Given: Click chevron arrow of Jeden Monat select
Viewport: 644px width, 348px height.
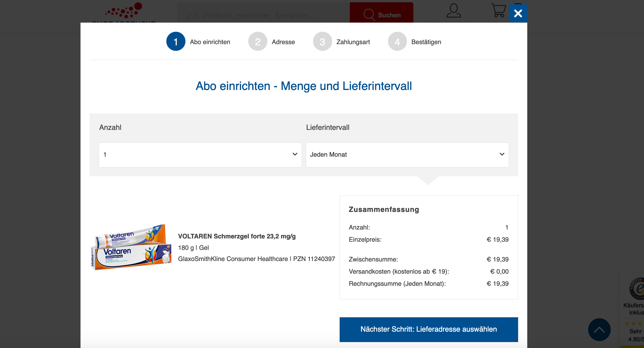Looking at the screenshot, I should 502,154.
